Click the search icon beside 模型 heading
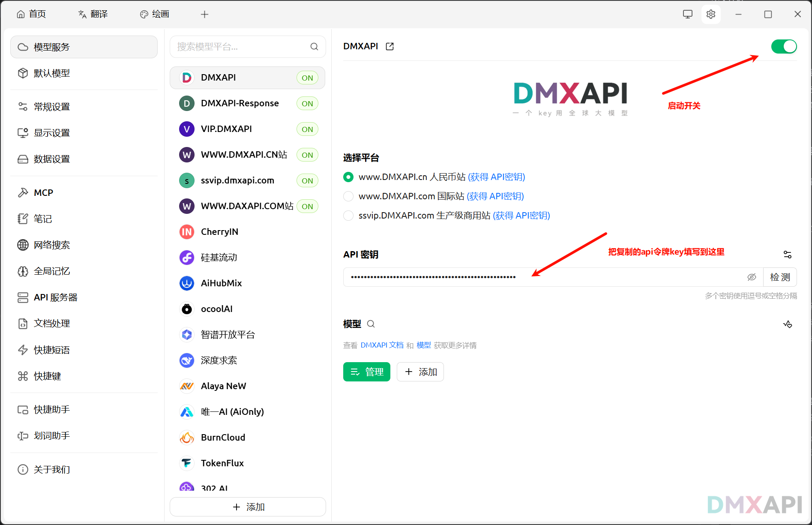812x525 pixels. point(371,324)
